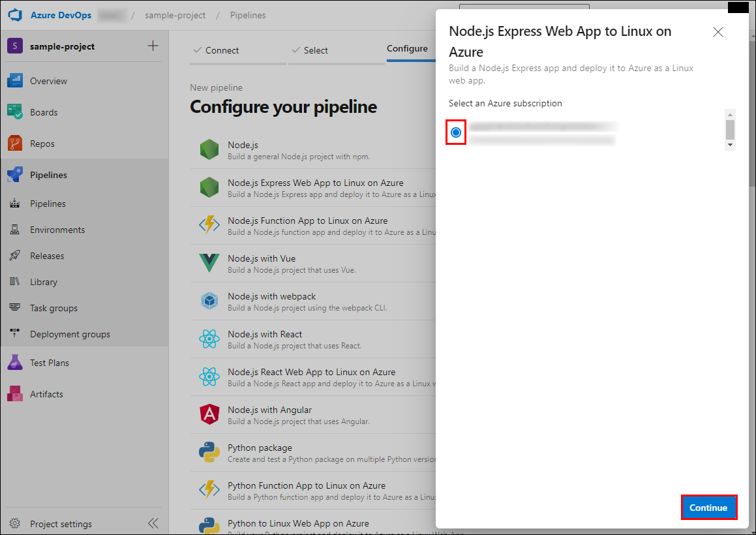Click the Task groups icon
Image resolution: width=756 pixels, height=535 pixels.
pyautogui.click(x=15, y=307)
